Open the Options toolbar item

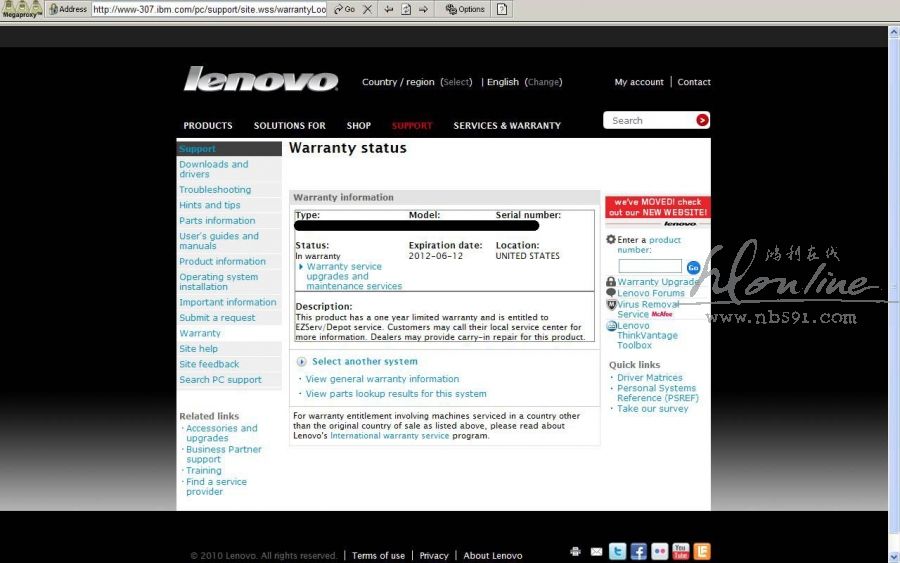[465, 9]
